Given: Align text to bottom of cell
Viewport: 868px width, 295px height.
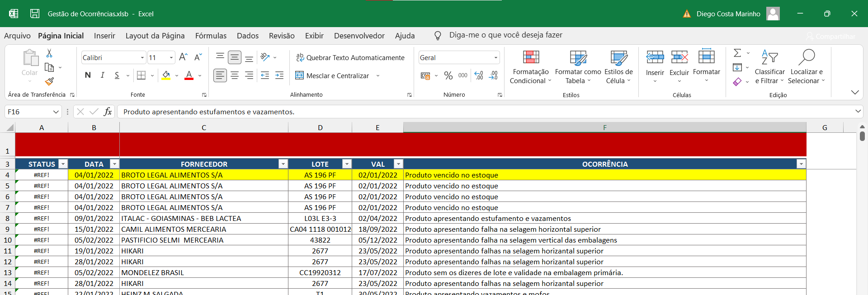Looking at the screenshot, I should coord(249,58).
